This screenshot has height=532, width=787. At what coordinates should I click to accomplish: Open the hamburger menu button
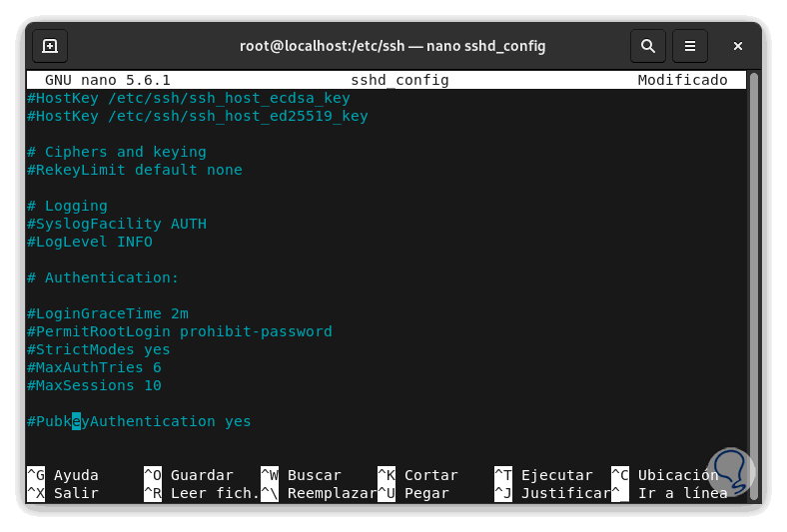click(689, 46)
